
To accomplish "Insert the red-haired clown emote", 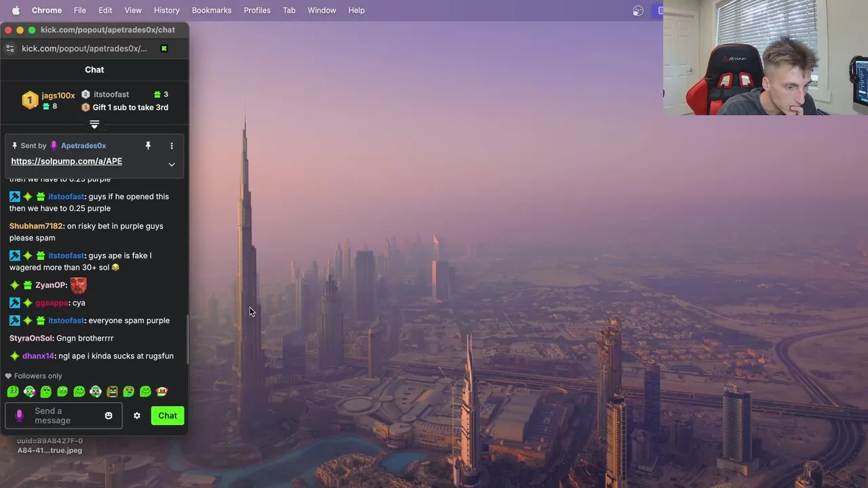I will click(161, 391).
